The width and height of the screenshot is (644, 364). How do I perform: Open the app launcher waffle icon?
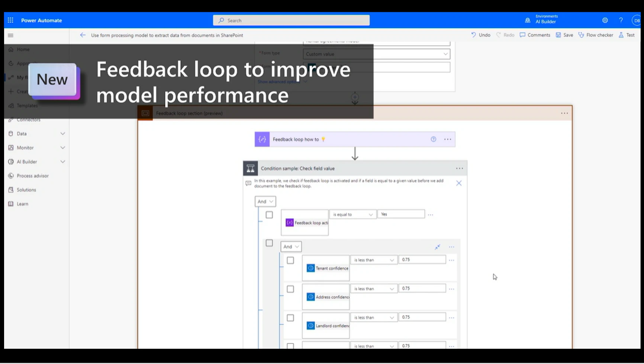(x=10, y=20)
